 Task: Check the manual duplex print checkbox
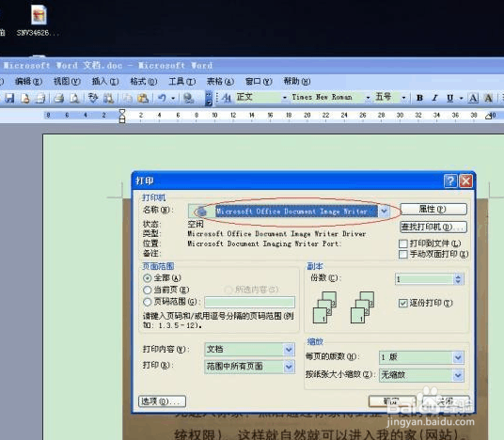402,254
